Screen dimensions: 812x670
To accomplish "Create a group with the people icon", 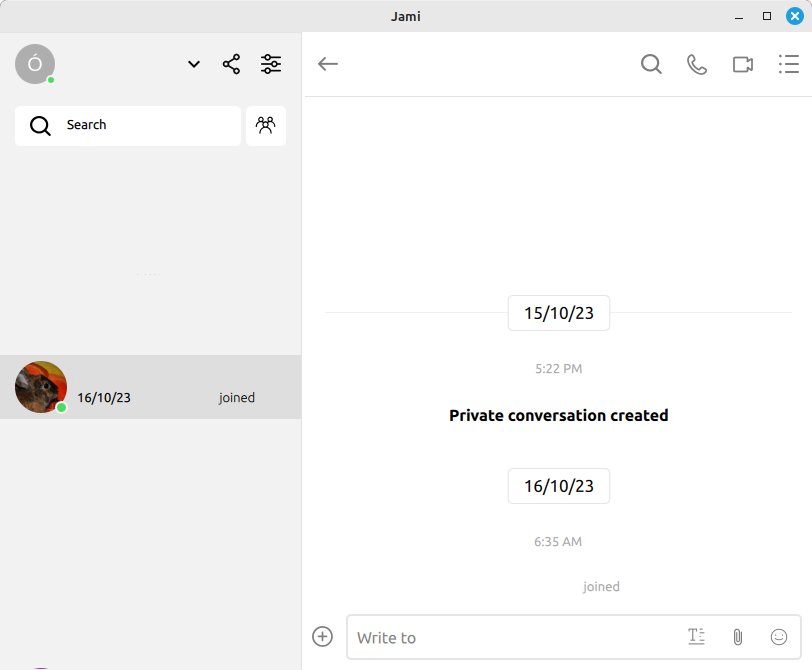I will pyautogui.click(x=266, y=125).
